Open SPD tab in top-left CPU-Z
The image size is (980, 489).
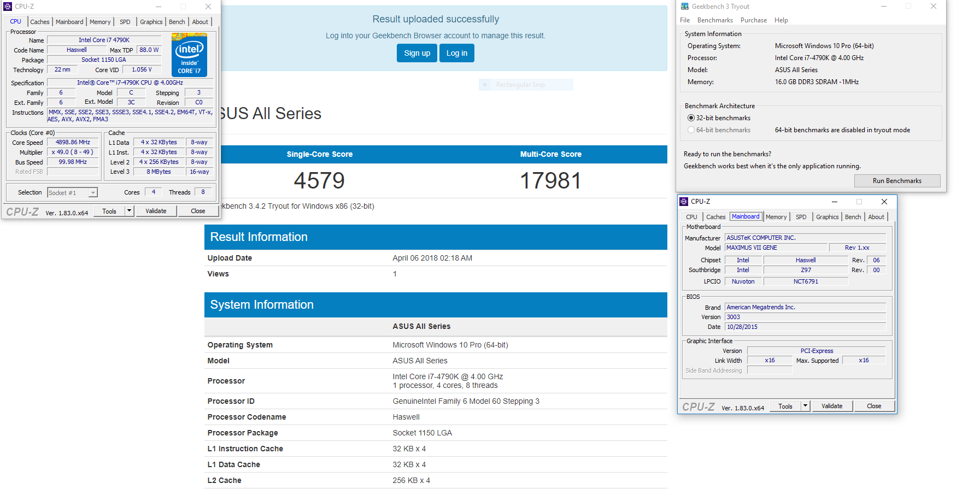pyautogui.click(x=125, y=22)
